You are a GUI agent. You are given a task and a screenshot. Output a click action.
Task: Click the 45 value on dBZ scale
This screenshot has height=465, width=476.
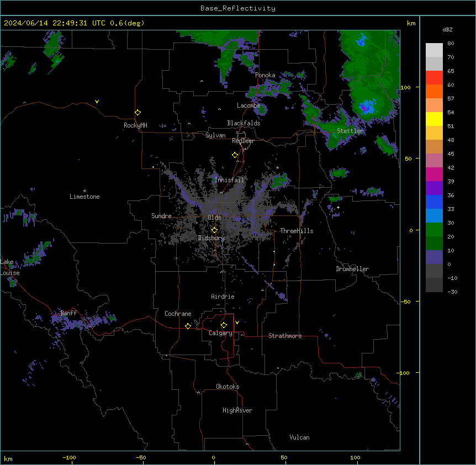coord(451,154)
